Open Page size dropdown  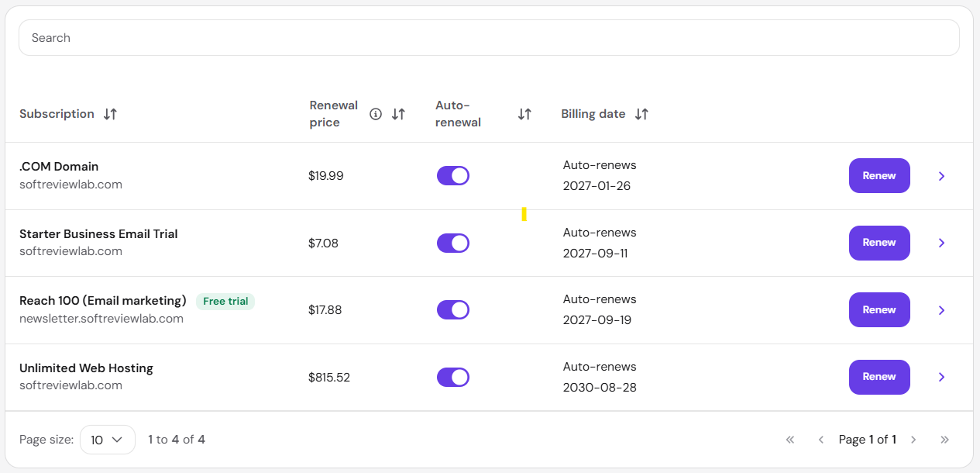pyautogui.click(x=108, y=440)
